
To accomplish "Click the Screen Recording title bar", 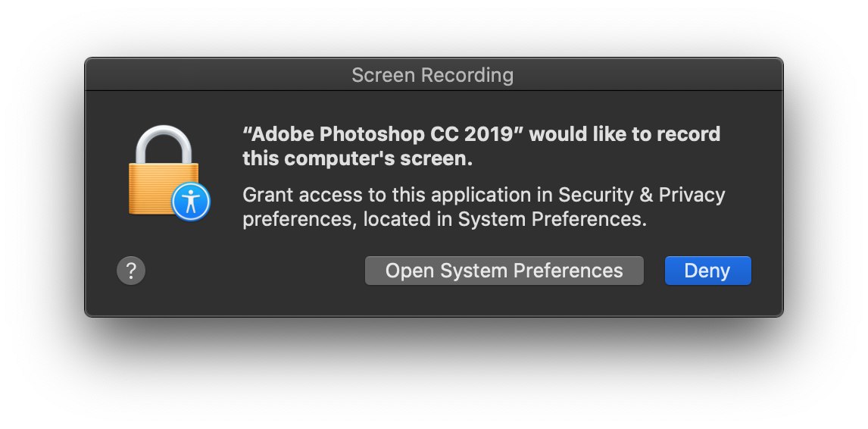I will (x=433, y=74).
